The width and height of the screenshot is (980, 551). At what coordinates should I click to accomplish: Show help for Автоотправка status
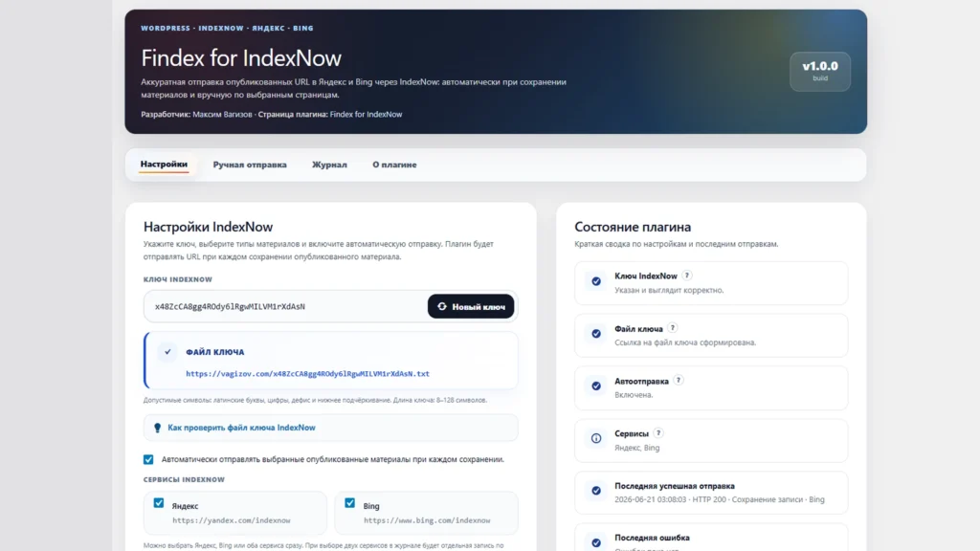(x=679, y=381)
